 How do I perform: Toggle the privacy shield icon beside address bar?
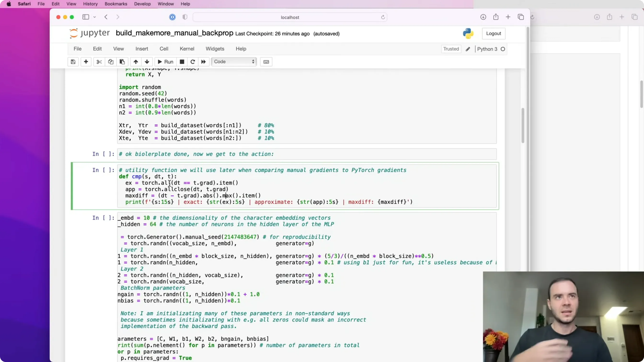click(x=185, y=17)
